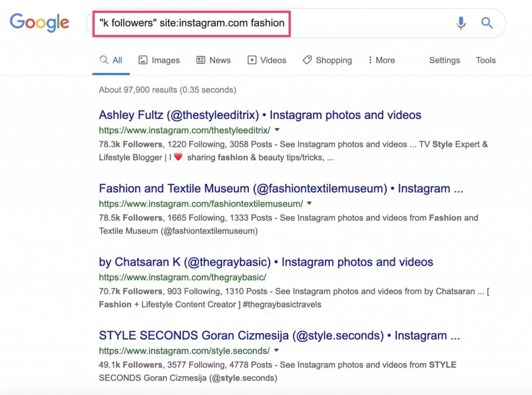Click the red heart emoji in snippet
This screenshot has width=532, height=395.
[x=178, y=157]
